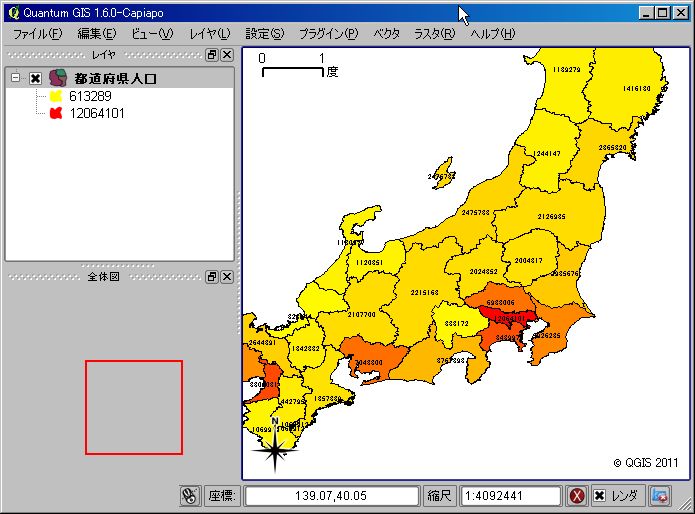Click the yellow 613289 legend swatch

56,97
